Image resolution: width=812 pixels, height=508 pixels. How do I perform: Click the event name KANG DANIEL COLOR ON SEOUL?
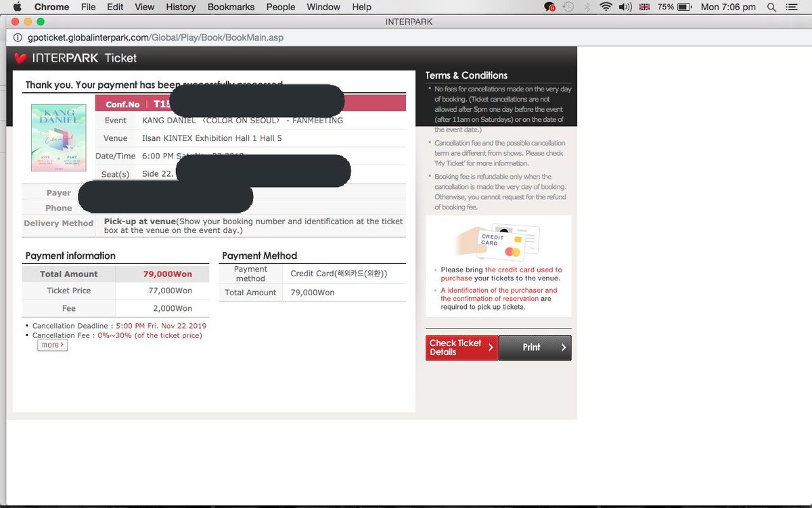(x=242, y=121)
